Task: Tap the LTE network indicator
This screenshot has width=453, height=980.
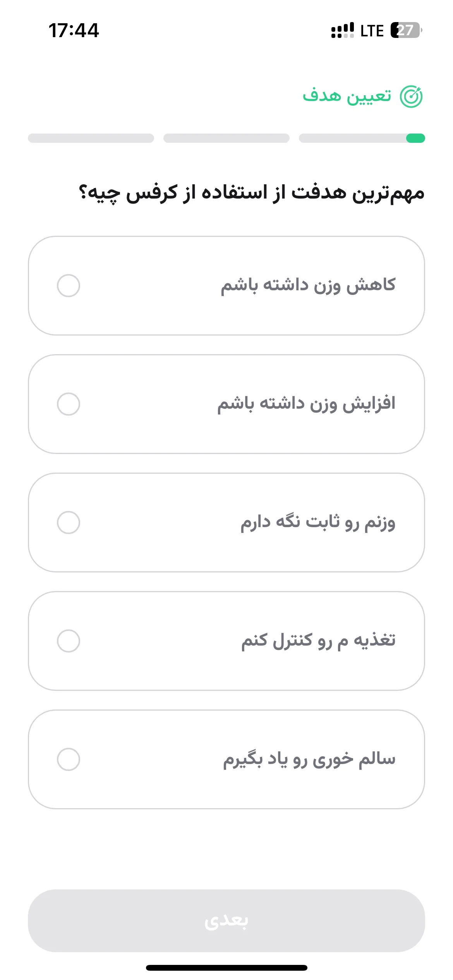Action: coord(372,31)
